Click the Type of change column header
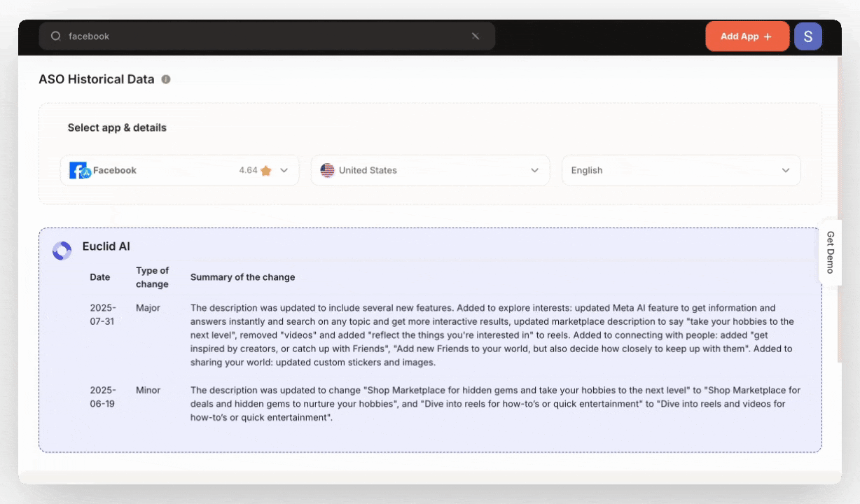The height and width of the screenshot is (504, 860). [x=152, y=276]
